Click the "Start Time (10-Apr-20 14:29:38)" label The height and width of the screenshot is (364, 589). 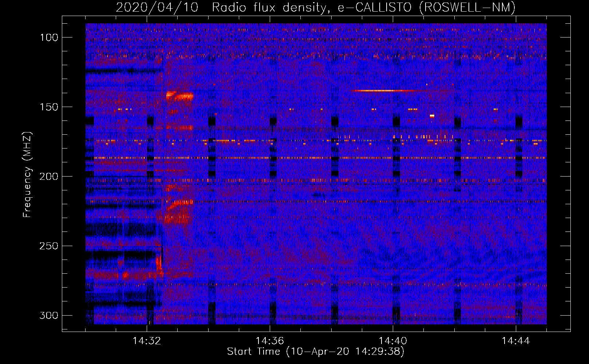(x=316, y=351)
